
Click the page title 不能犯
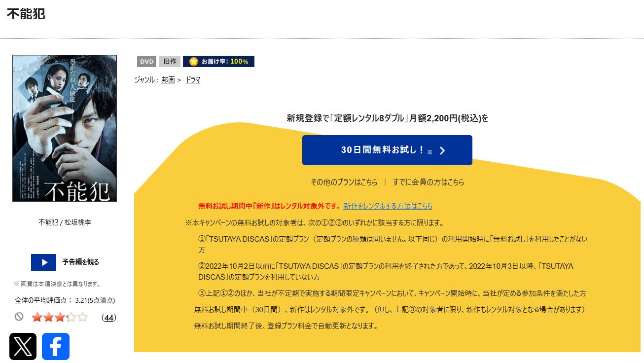pyautogui.click(x=26, y=14)
